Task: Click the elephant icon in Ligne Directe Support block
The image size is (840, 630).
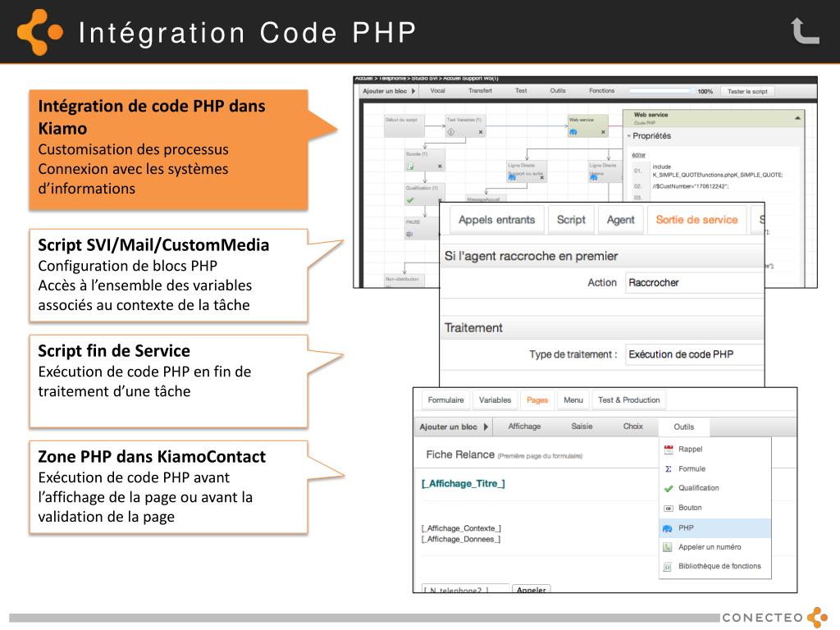Action: tap(512, 177)
